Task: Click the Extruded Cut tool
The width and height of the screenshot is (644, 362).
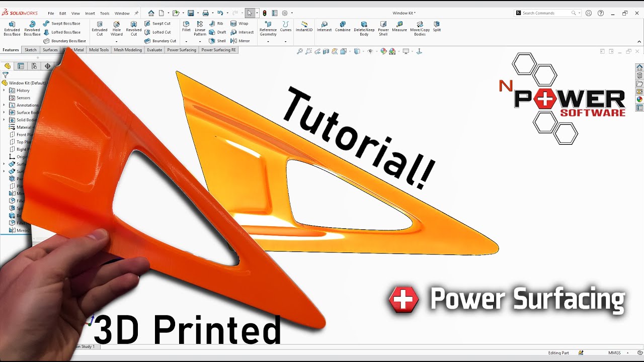Action: (100, 29)
